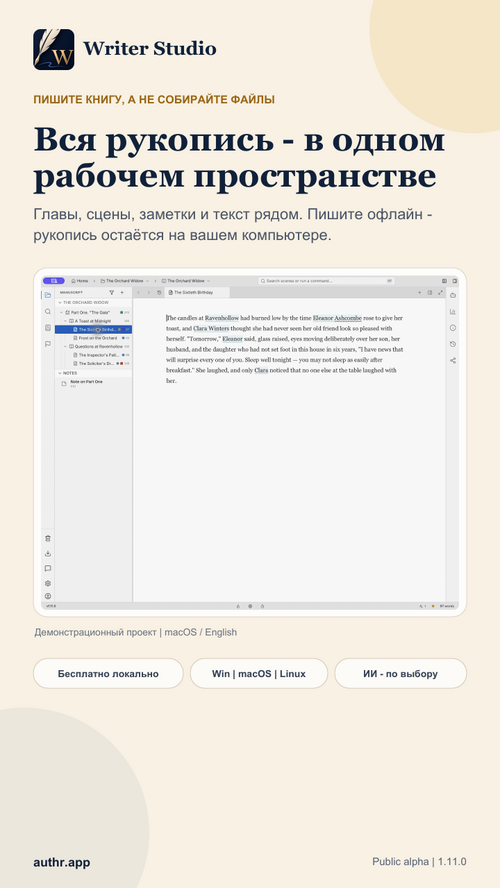Open the share icon in right sidebar
Image resolution: width=500 pixels, height=888 pixels.
(453, 360)
